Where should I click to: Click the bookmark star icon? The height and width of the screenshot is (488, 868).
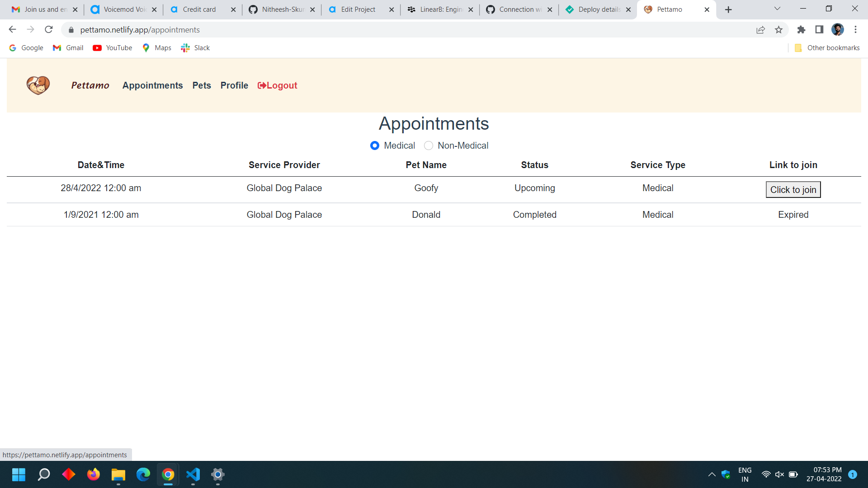coord(778,30)
